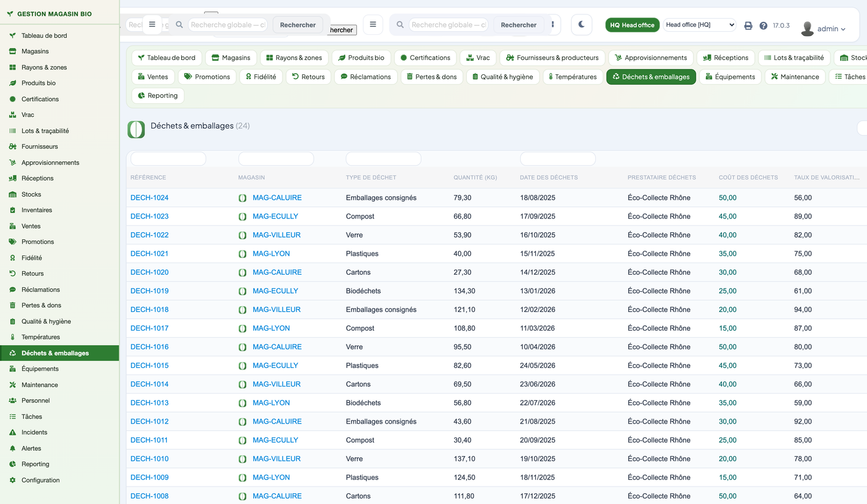Viewport: 867px width, 504px height.
Task: Open the Head office [HQ] entity selector
Action: click(x=700, y=25)
